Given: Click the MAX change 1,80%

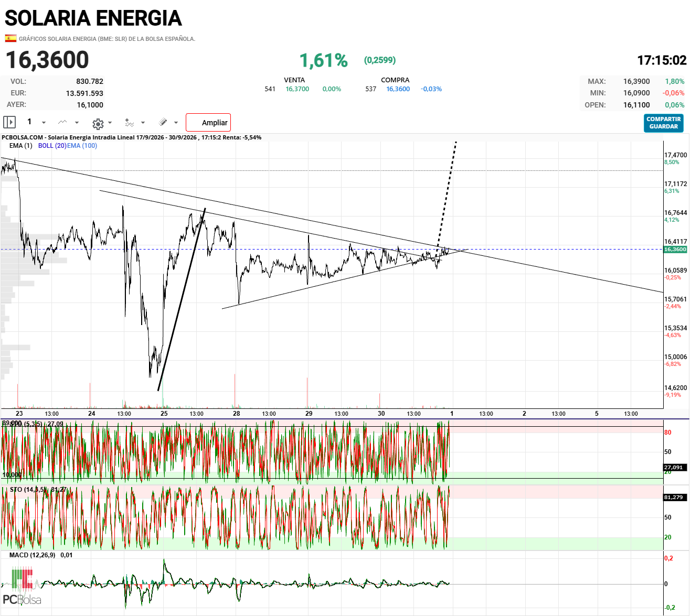Looking at the screenshot, I should 675,81.
